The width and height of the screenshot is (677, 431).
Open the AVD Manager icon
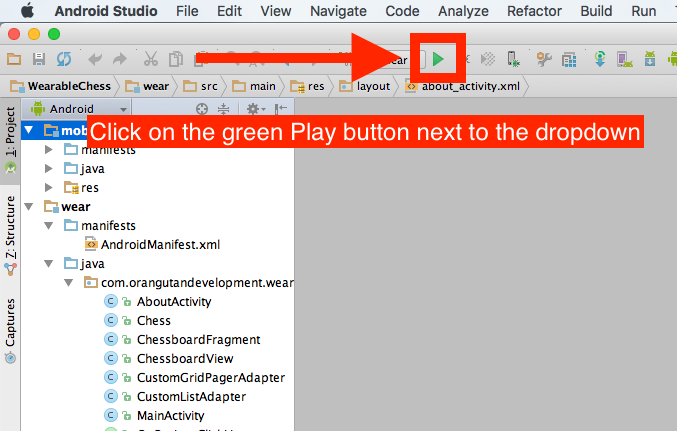point(625,59)
